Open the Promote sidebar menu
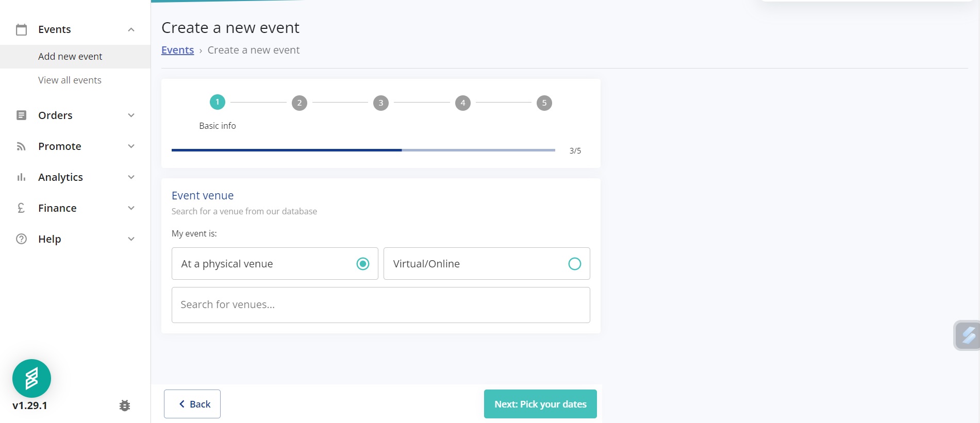The height and width of the screenshot is (423, 980). click(75, 146)
